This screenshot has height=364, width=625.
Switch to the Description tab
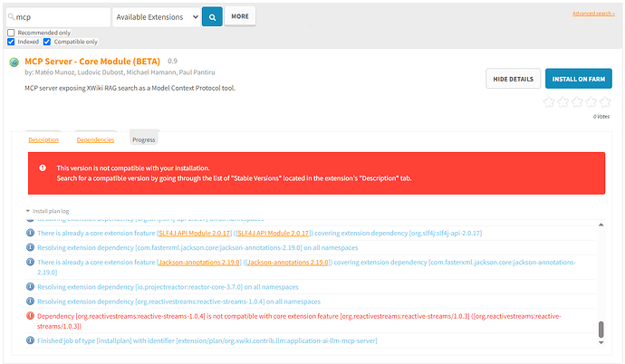[43, 139]
